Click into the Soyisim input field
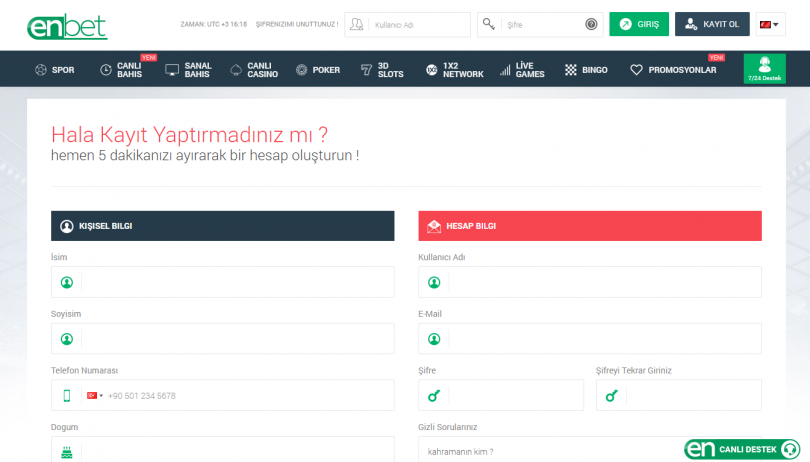 point(223,339)
